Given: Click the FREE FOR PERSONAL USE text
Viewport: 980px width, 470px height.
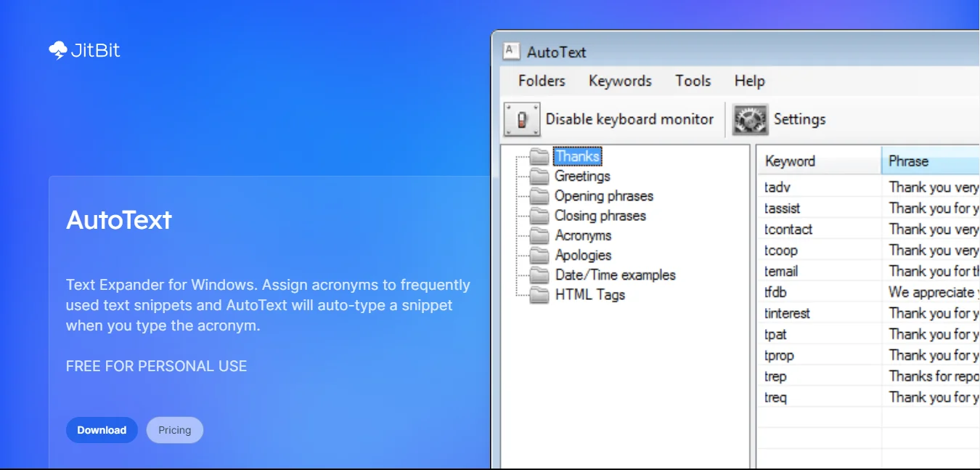Looking at the screenshot, I should click(x=156, y=366).
